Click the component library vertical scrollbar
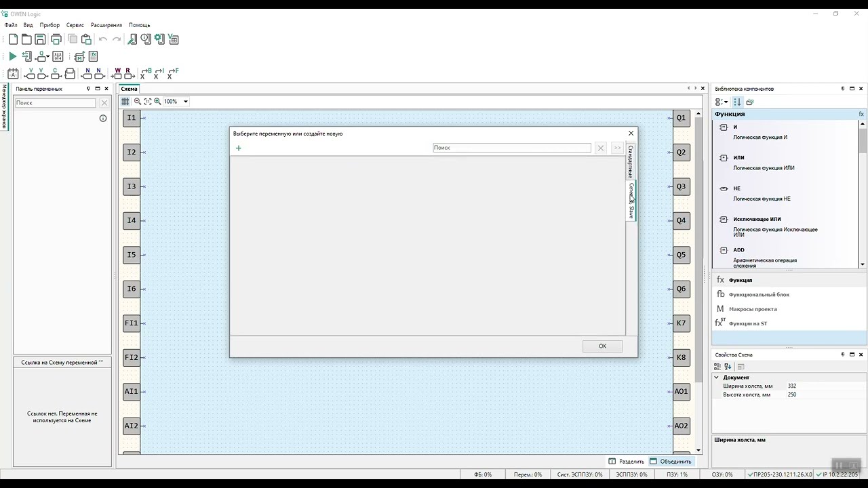868x488 pixels. click(x=863, y=194)
